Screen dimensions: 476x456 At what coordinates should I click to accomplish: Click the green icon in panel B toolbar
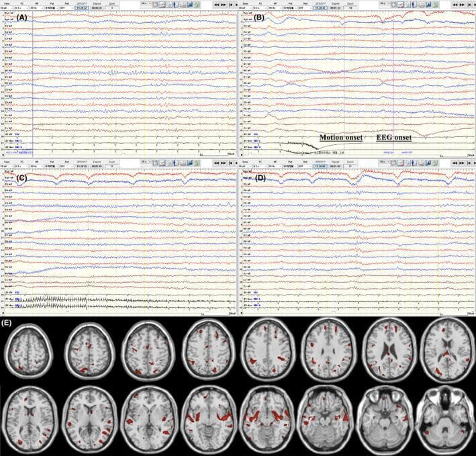(435, 5)
